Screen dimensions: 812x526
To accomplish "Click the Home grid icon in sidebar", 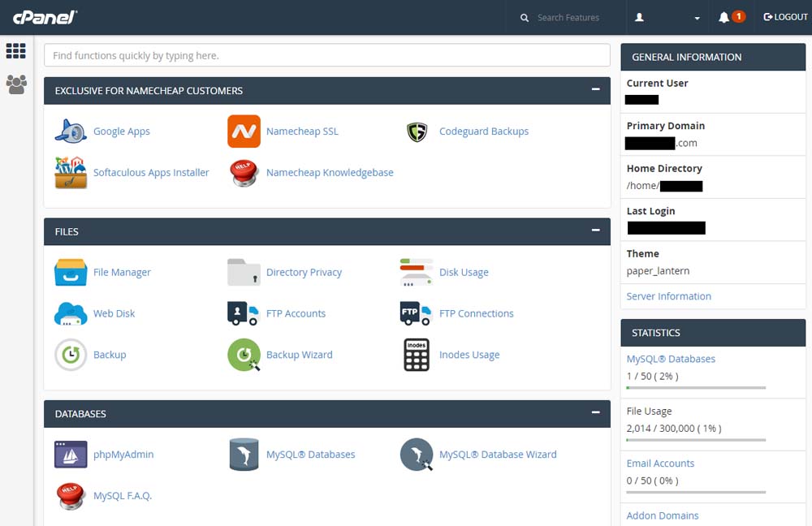I will [x=15, y=51].
